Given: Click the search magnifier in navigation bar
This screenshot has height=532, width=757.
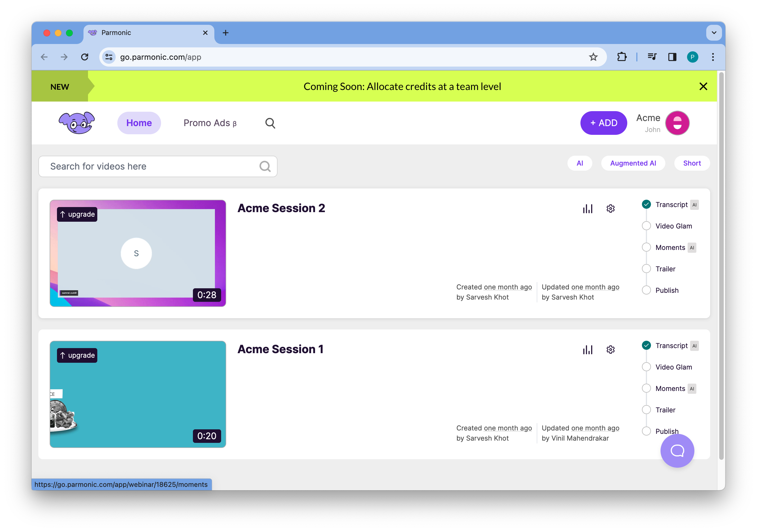Looking at the screenshot, I should 270,123.
